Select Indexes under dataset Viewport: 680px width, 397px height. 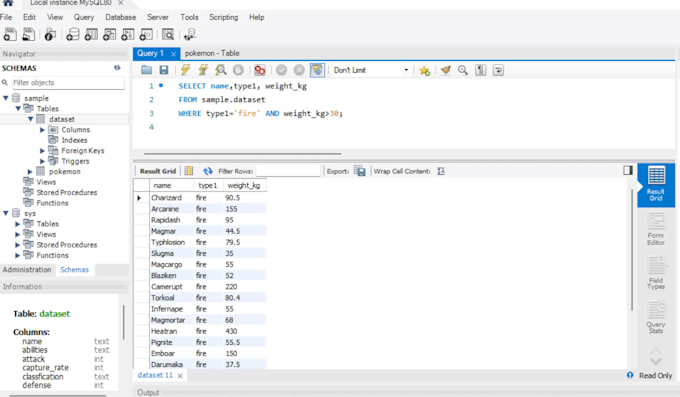coord(74,140)
